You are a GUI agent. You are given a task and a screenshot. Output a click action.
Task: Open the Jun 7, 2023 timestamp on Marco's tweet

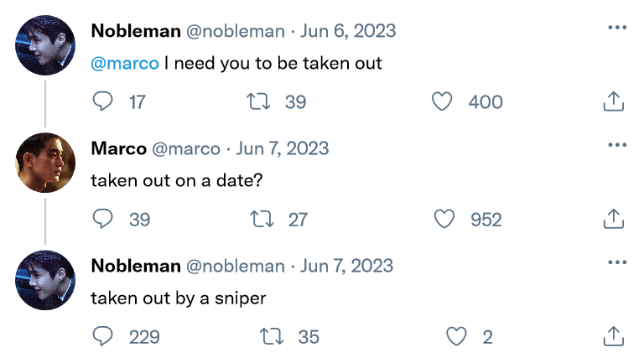coord(282,148)
